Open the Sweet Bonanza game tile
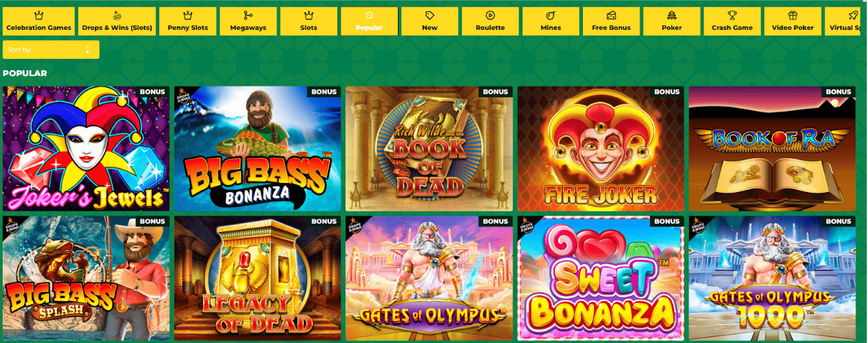This screenshot has width=868, height=343. click(x=601, y=279)
